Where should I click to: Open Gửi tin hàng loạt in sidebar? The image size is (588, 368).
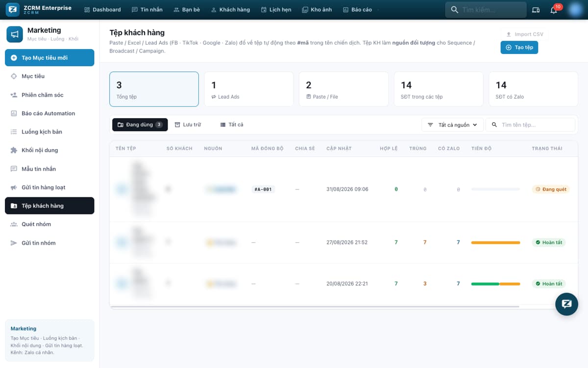point(49,187)
